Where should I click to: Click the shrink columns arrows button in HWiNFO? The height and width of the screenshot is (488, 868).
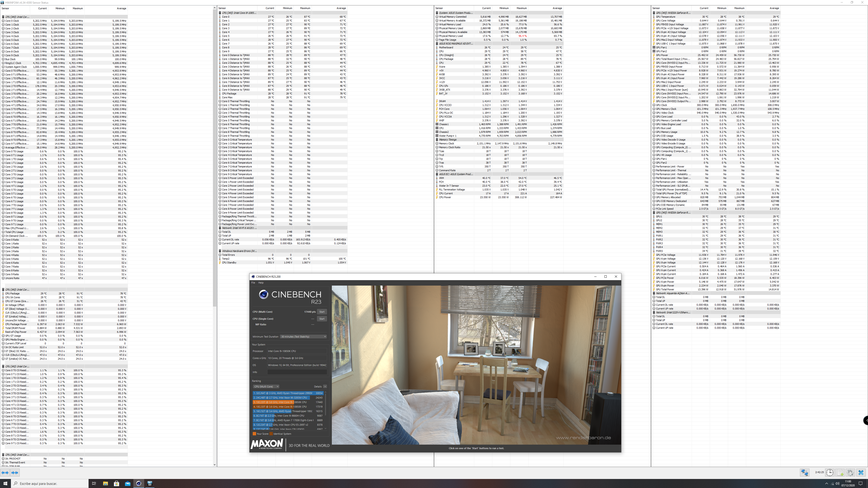[15, 472]
